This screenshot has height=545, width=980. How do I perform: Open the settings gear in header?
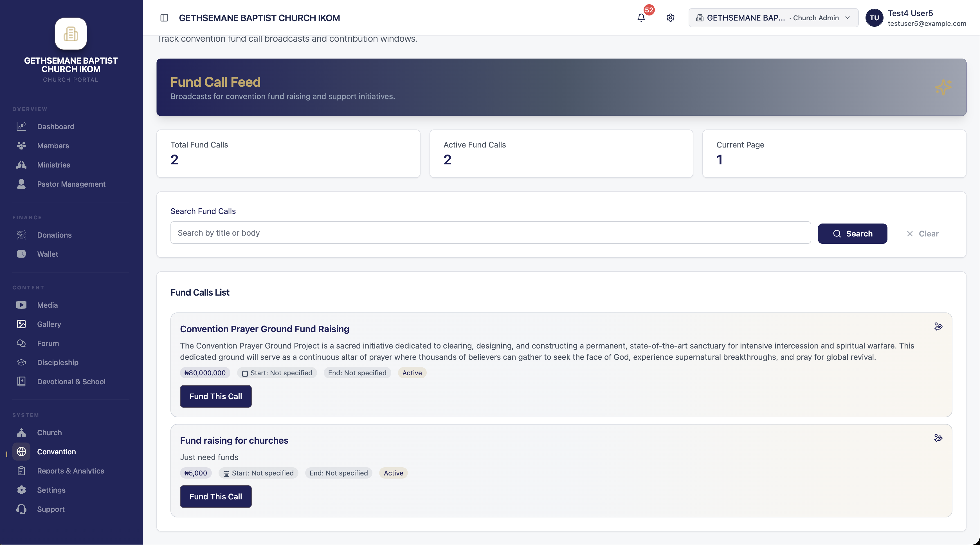click(x=670, y=18)
